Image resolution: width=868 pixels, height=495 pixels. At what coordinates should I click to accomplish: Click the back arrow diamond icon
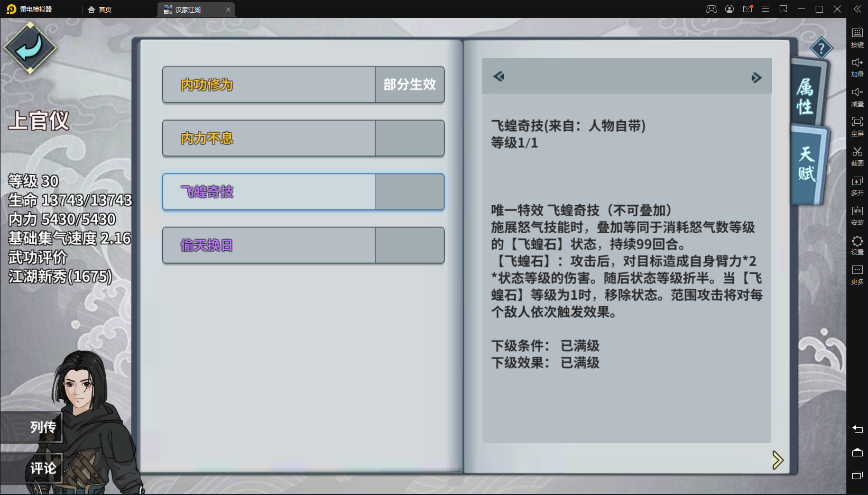[30, 48]
